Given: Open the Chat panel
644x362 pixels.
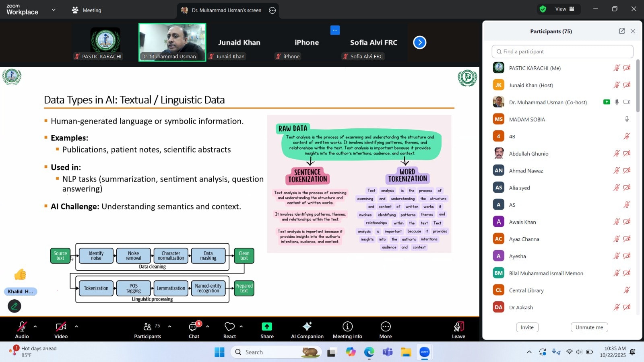Looking at the screenshot, I should coord(194,330).
